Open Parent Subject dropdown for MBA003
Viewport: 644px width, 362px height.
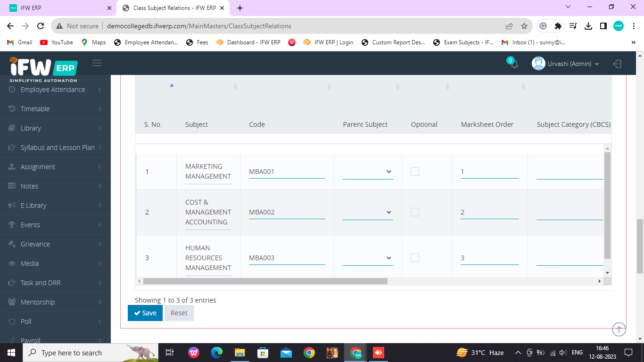coord(368,258)
